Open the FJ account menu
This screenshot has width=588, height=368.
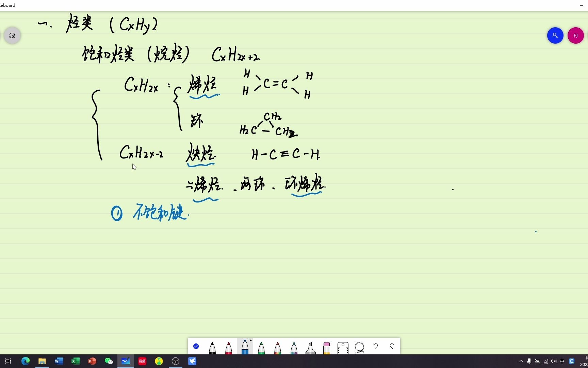click(x=575, y=35)
